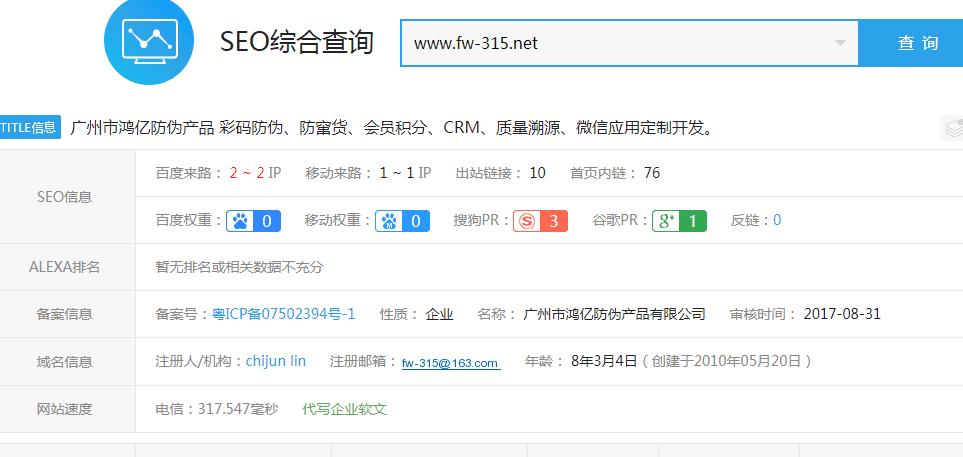
Task: Click registrant name chijun lin
Action: pos(276,361)
